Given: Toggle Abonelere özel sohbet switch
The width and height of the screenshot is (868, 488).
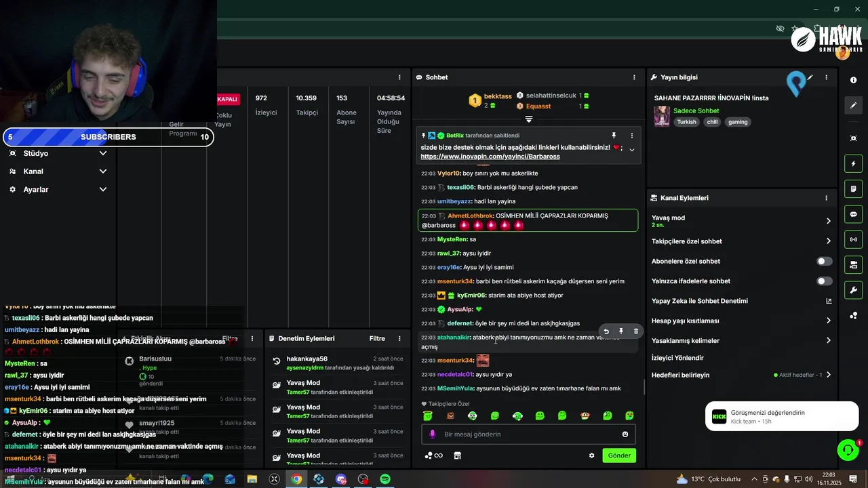Looking at the screenshot, I should (824, 261).
